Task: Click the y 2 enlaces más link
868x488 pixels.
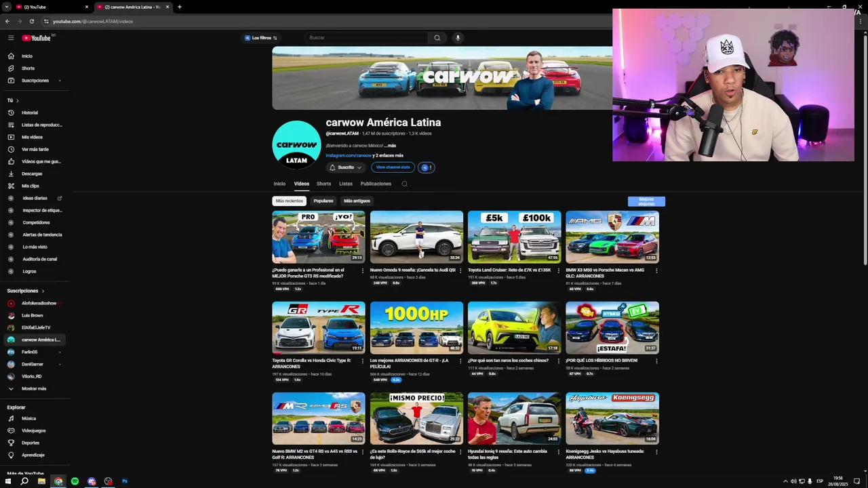Action: 388,155
